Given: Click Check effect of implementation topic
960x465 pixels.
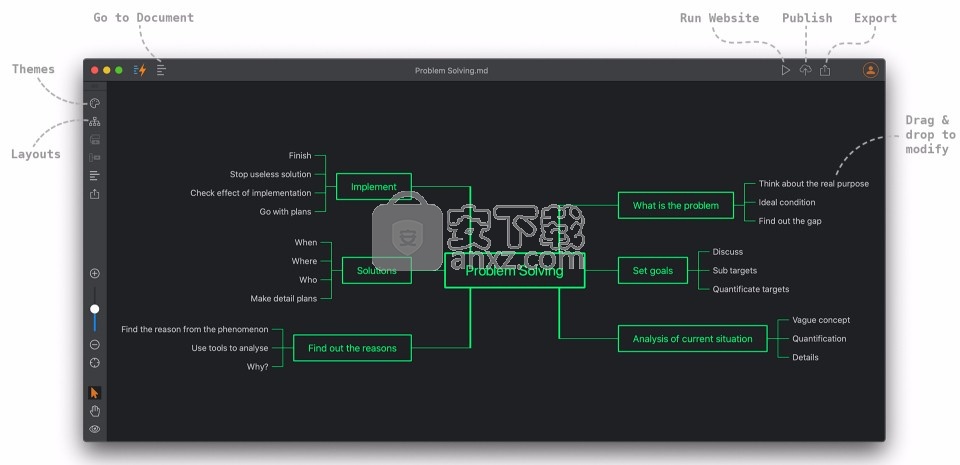Looking at the screenshot, I should pyautogui.click(x=251, y=193).
